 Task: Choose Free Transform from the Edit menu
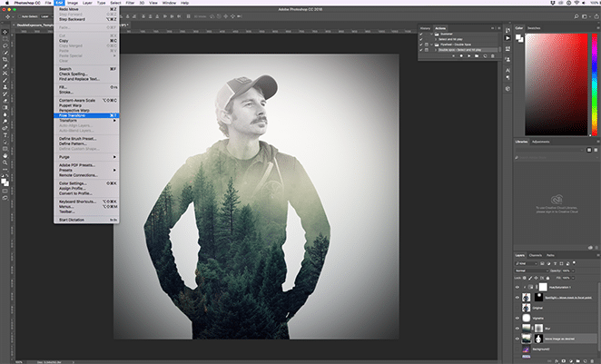pos(86,115)
